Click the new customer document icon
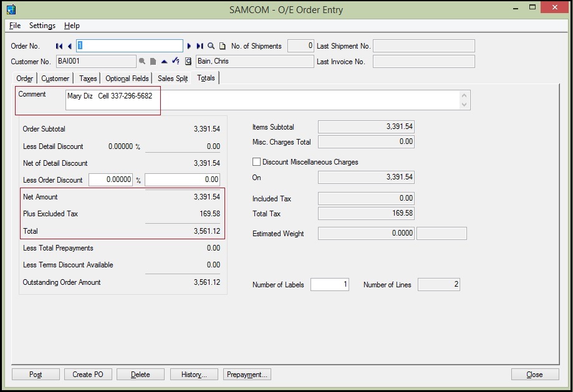This screenshot has width=573, height=392. coord(153,61)
